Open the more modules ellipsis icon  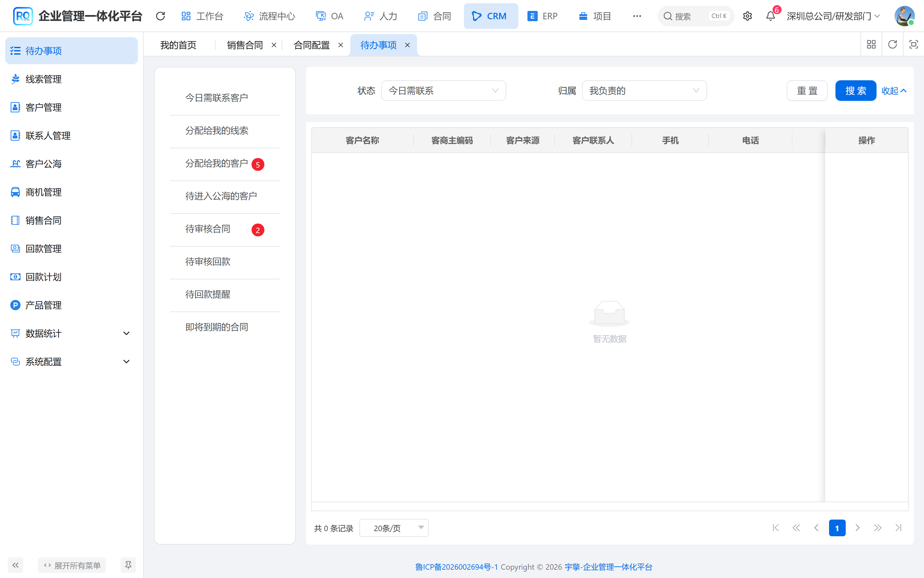(x=637, y=16)
